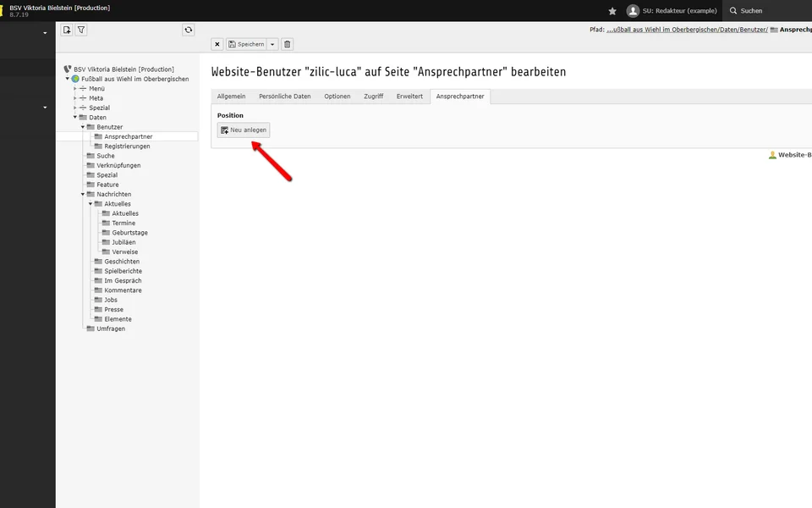This screenshot has width=812, height=508.
Task: Collapse the Nachrichten folder node
Action: coord(83,195)
